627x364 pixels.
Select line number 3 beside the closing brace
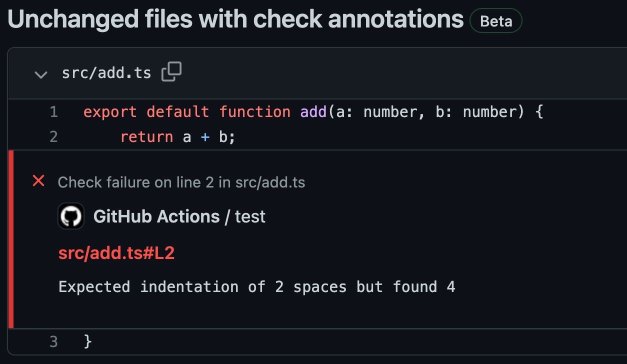(x=53, y=341)
